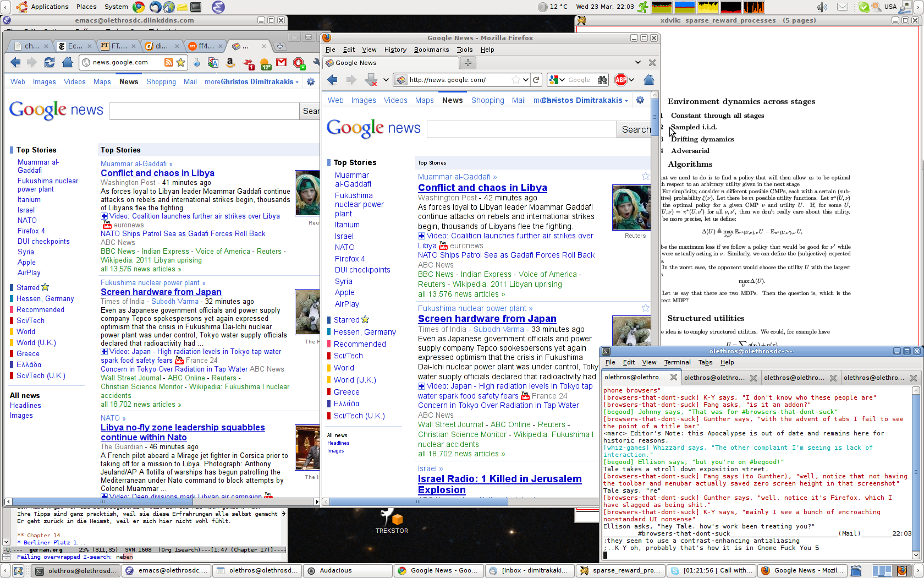Open the Places menu in the top panel
Image resolution: width=924 pixels, height=578 pixels.
[x=86, y=7]
